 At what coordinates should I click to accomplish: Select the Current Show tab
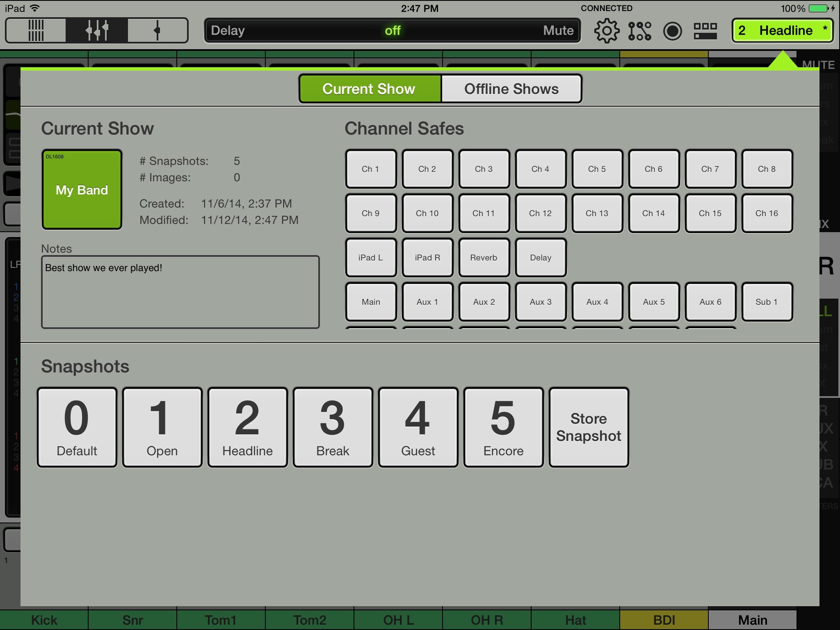(369, 89)
